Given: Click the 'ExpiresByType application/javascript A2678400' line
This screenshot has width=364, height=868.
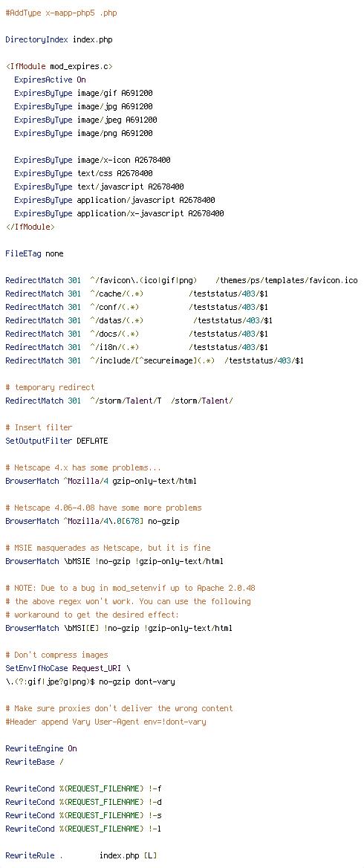Looking at the screenshot, I should point(114,200).
